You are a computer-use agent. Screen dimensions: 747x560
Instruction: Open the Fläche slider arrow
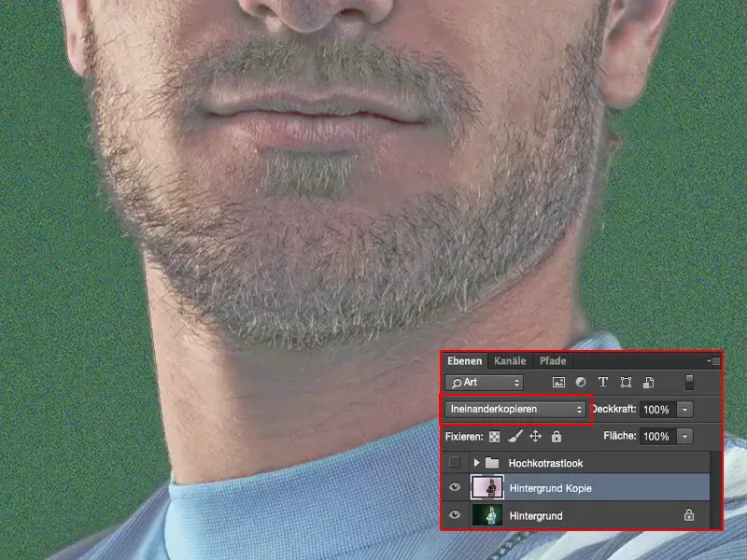tap(685, 436)
